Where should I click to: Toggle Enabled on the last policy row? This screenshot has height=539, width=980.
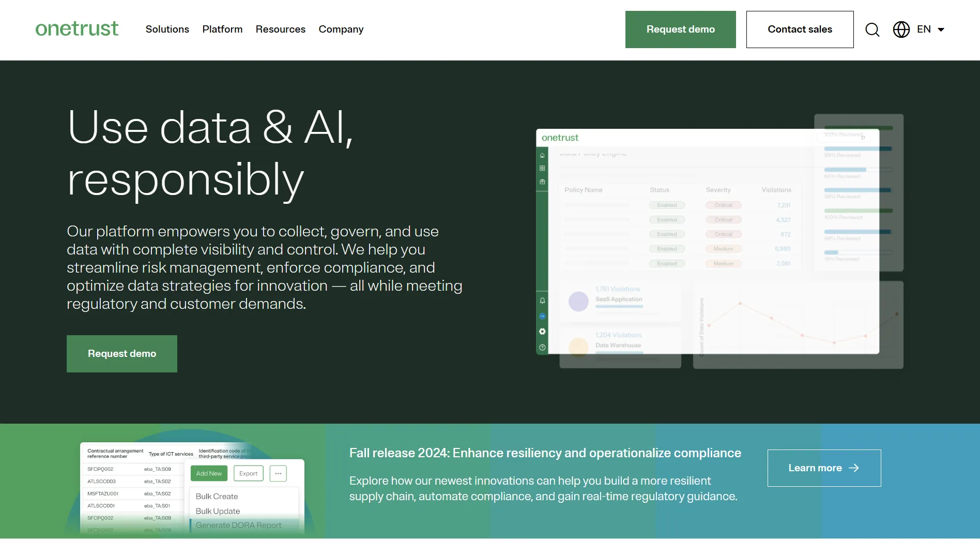[x=667, y=263]
